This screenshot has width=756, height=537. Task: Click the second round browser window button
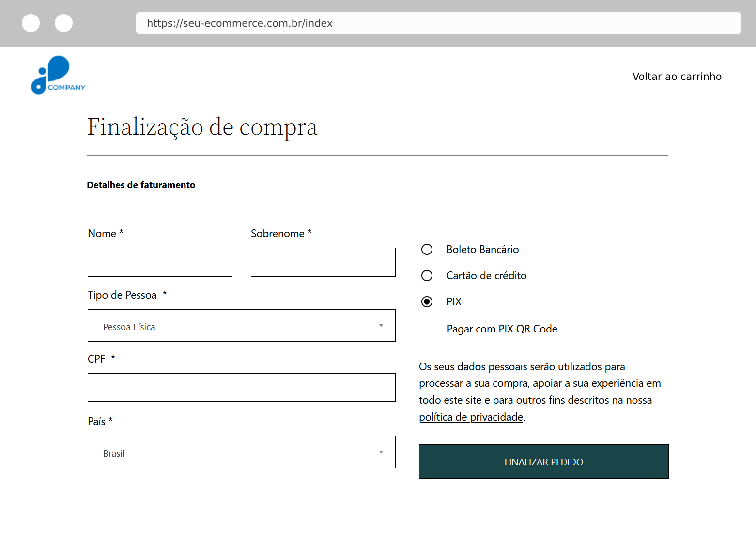pos(63,23)
